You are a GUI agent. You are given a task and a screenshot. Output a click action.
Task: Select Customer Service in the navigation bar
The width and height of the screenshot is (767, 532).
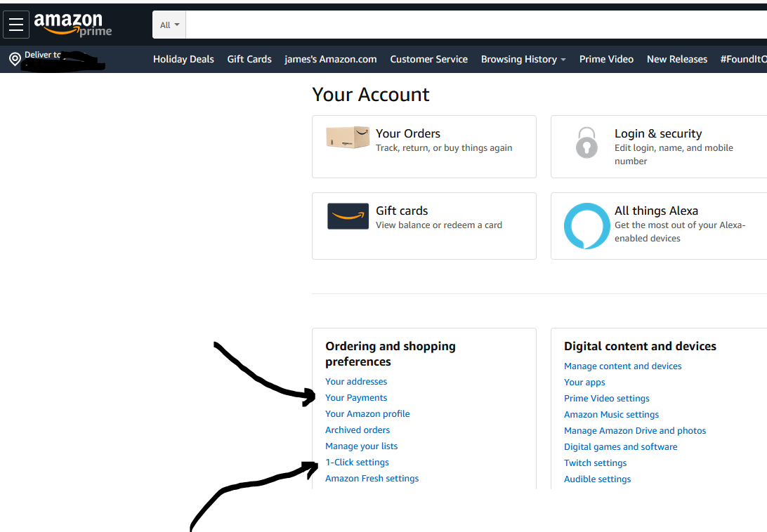coord(428,59)
